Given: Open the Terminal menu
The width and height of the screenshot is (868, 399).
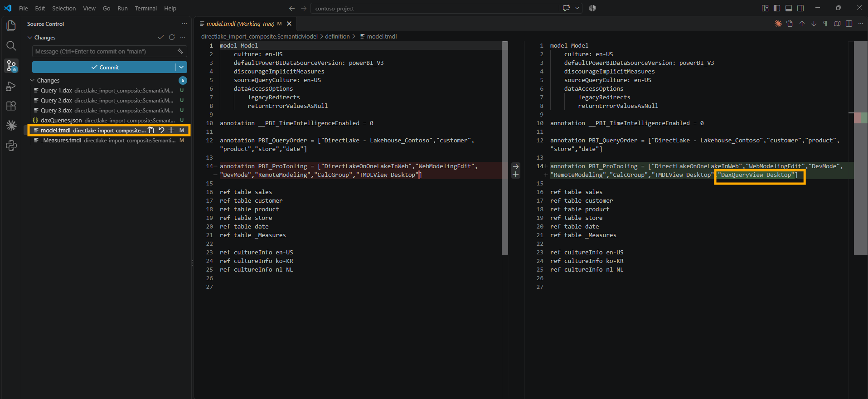Looking at the screenshot, I should coord(145,8).
